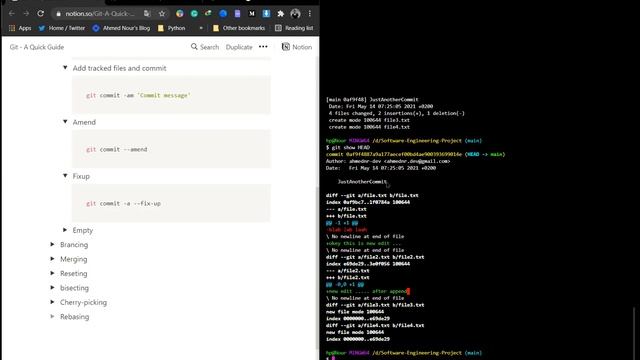Open the Home / Twitter bookmark
640x360 pixels.
[x=62, y=28]
